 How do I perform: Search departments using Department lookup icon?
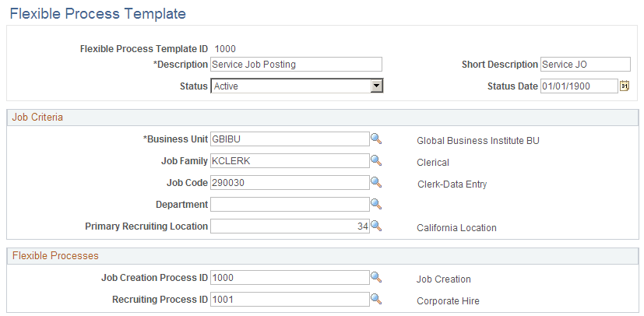pyautogui.click(x=376, y=204)
